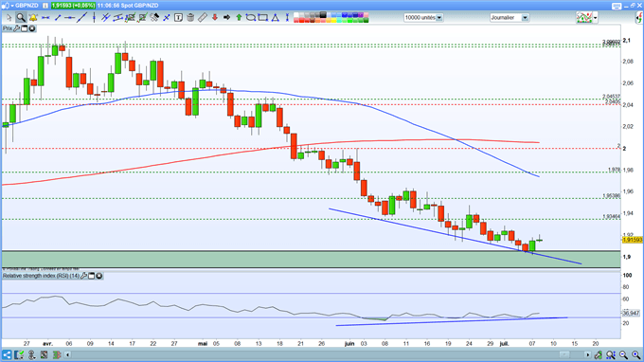Insert a green up arrow marker
644x362 pixels.
tap(239, 18)
